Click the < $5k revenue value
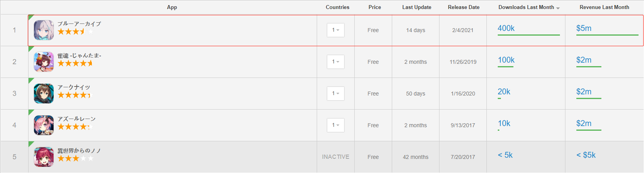 coord(586,155)
